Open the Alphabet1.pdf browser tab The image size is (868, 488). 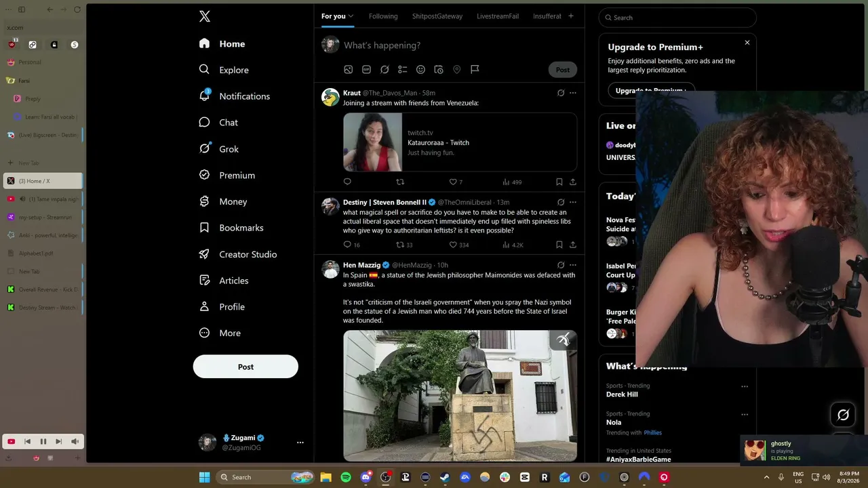click(x=43, y=253)
